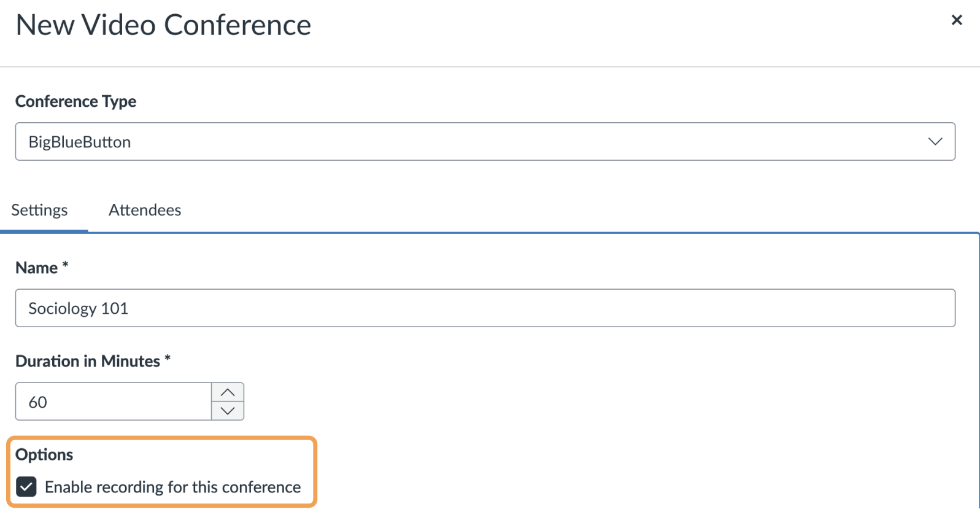This screenshot has height=520, width=980.
Task: Click the required asterisk beside Name
Action: [x=65, y=266]
